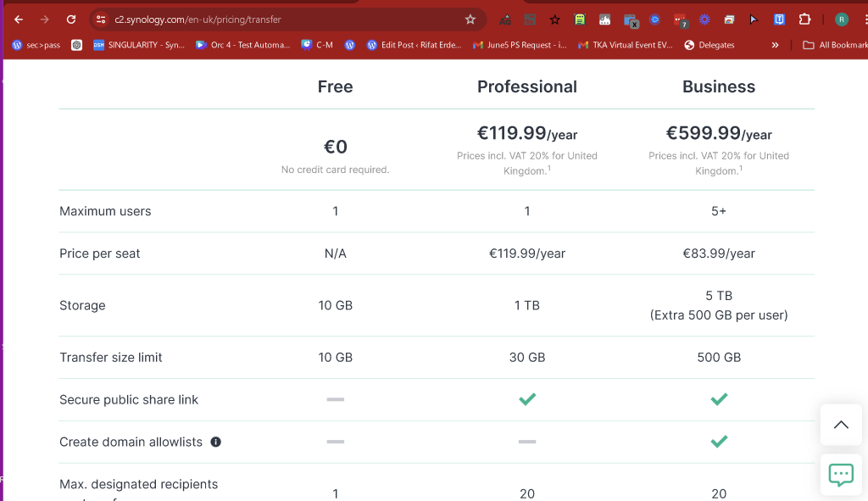Click the 'Transfer size limit' row label

point(111,357)
